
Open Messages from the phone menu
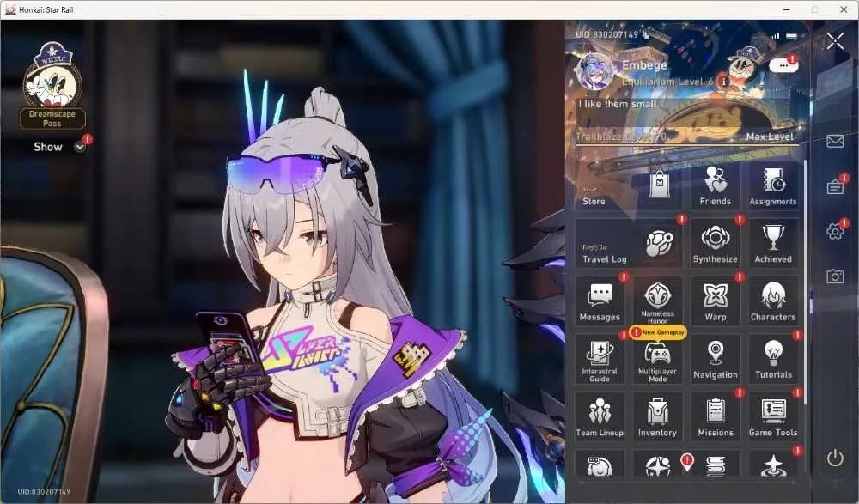(x=600, y=301)
